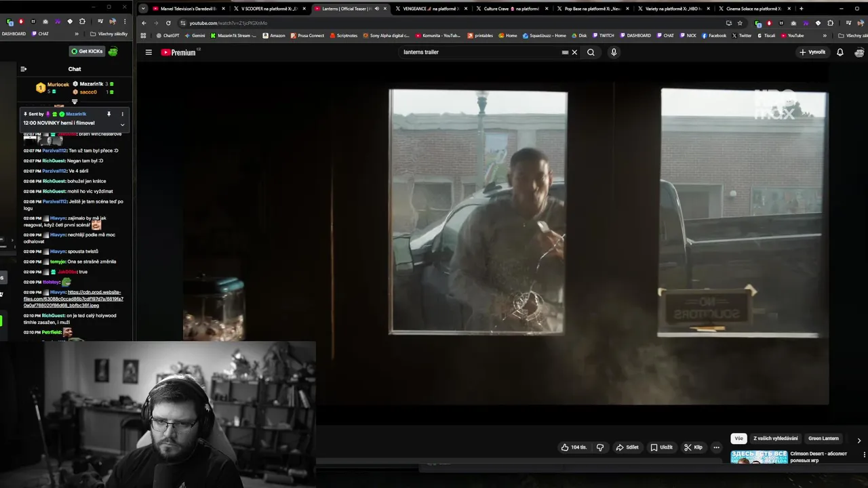Expand the leaderboard arrow under Murlocek
Screen dimensions: 868x488
point(75,102)
